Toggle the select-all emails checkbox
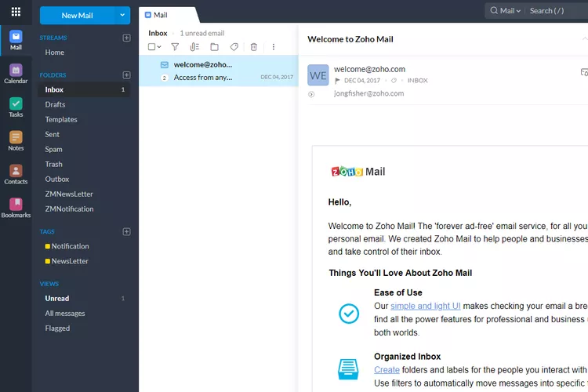This screenshot has height=392, width=588. [x=152, y=47]
